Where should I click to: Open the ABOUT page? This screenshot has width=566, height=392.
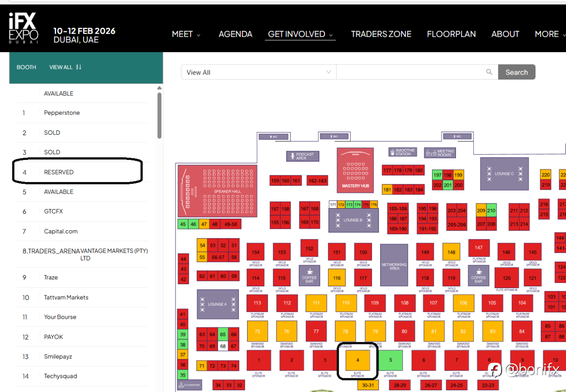tap(505, 34)
